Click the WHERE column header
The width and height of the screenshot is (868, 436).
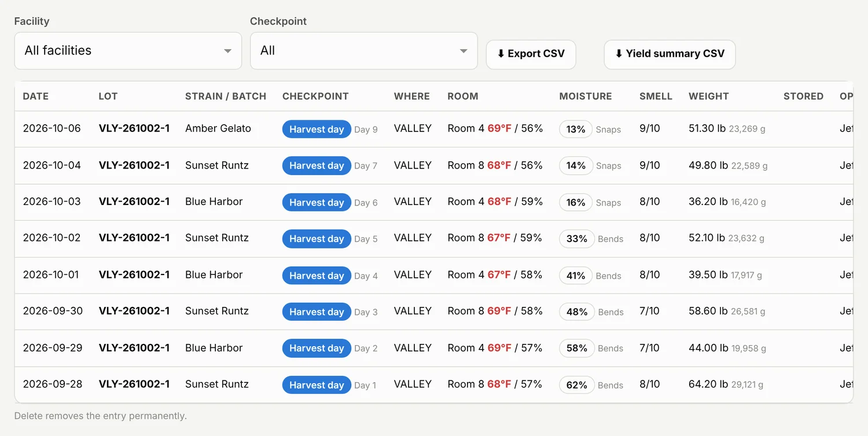pos(412,96)
